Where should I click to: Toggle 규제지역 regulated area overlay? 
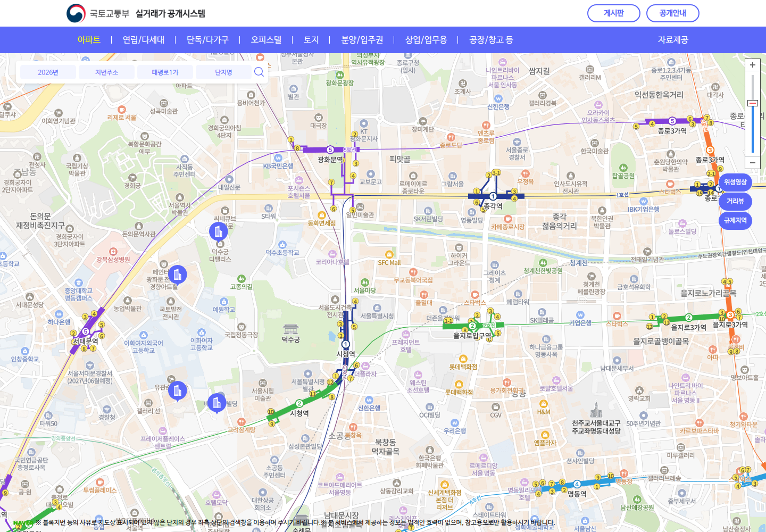735,220
